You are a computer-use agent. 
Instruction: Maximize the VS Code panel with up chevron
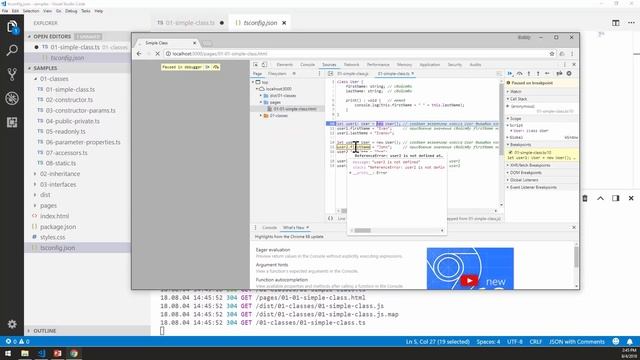click(600, 198)
